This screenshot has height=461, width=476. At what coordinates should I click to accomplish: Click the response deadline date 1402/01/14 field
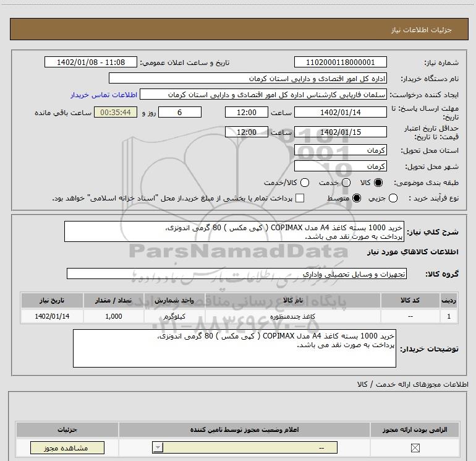tap(340, 112)
